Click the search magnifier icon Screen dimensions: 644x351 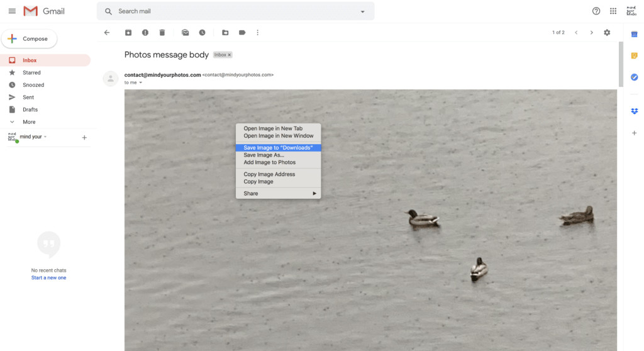click(108, 11)
